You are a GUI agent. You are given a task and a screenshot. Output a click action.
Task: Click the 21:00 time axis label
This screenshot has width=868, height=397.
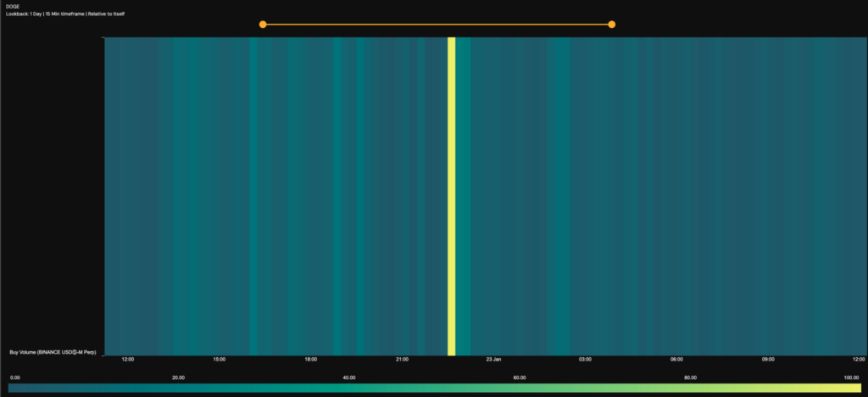(403, 360)
